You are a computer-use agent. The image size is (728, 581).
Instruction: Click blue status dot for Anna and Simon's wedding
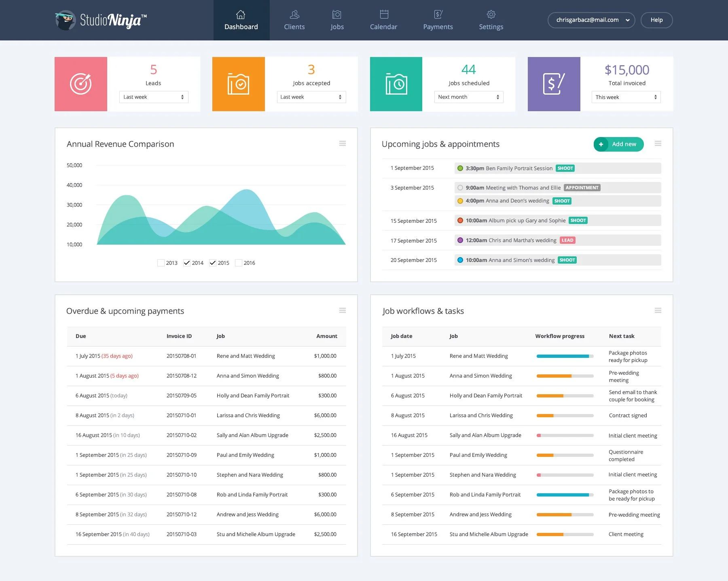[460, 260]
